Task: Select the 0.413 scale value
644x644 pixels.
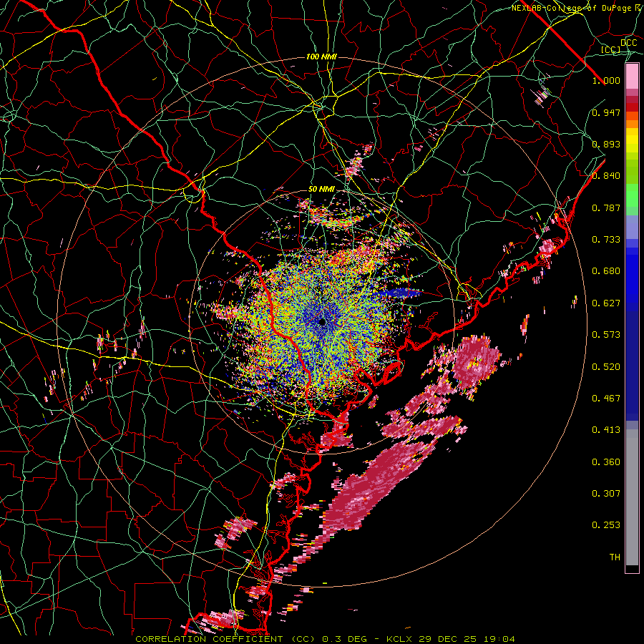Action: click(x=606, y=430)
